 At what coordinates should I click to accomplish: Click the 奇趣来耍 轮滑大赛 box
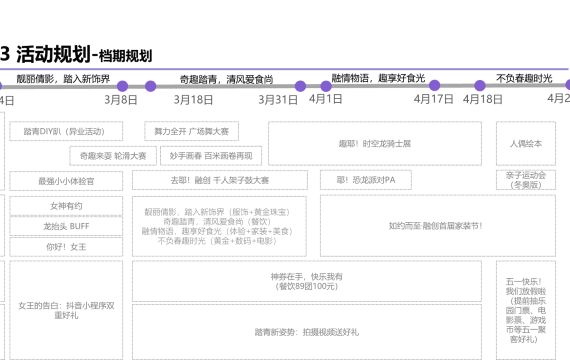(113, 156)
